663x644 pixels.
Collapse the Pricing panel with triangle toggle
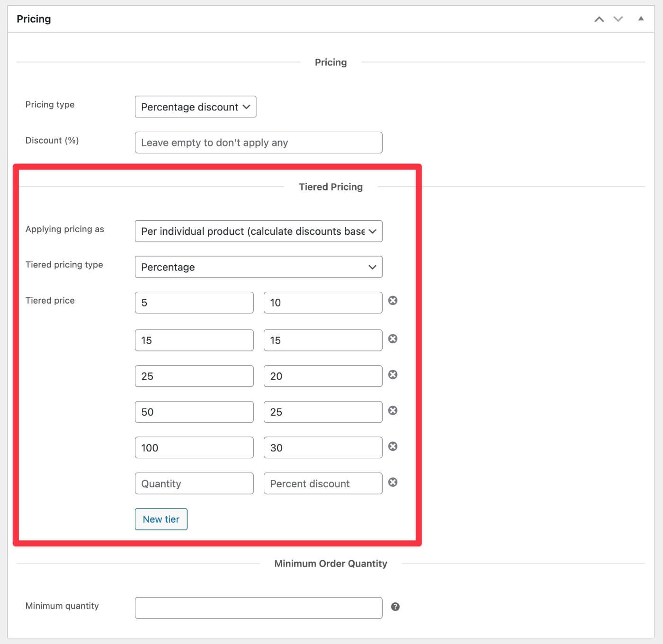coord(641,19)
